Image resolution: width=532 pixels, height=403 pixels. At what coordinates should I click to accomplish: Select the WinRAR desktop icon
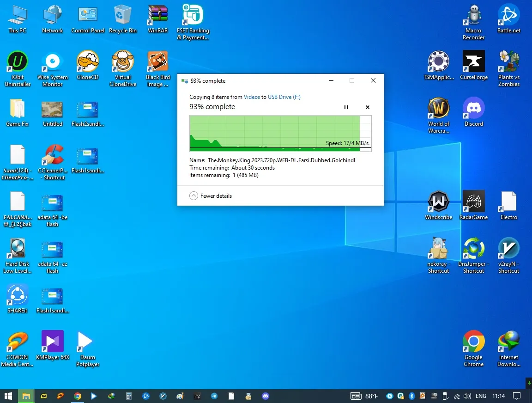pyautogui.click(x=158, y=19)
